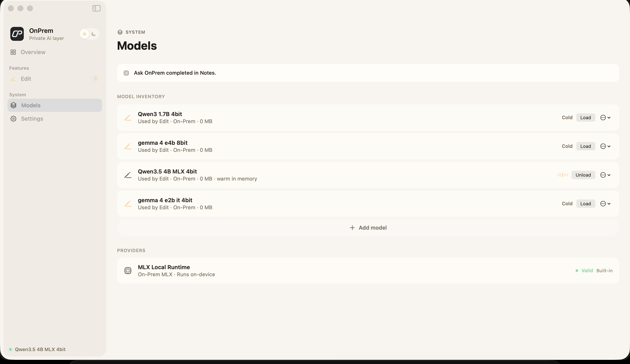Enable dark mode with the moon toggle

[94, 34]
